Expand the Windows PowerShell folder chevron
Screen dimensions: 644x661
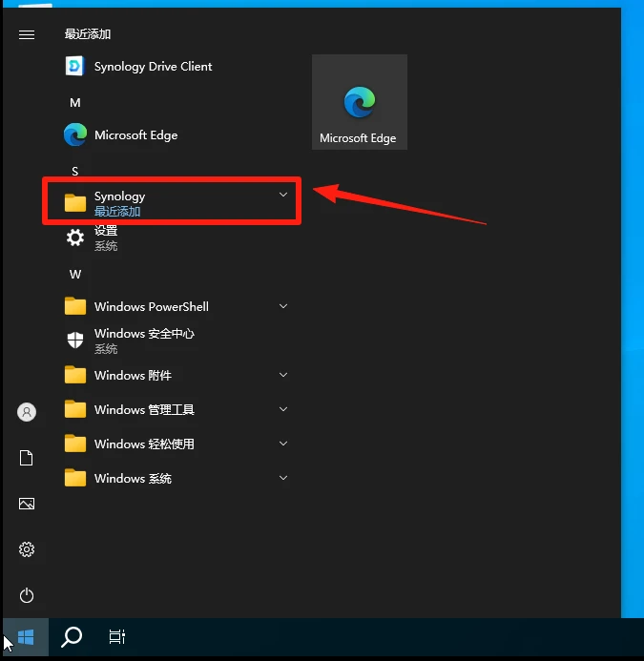(x=283, y=306)
